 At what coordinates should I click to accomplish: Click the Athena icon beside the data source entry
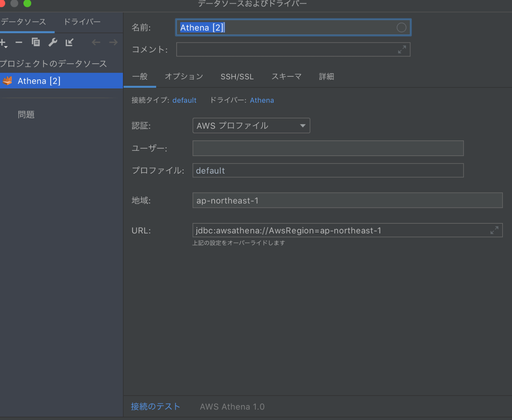click(7, 81)
